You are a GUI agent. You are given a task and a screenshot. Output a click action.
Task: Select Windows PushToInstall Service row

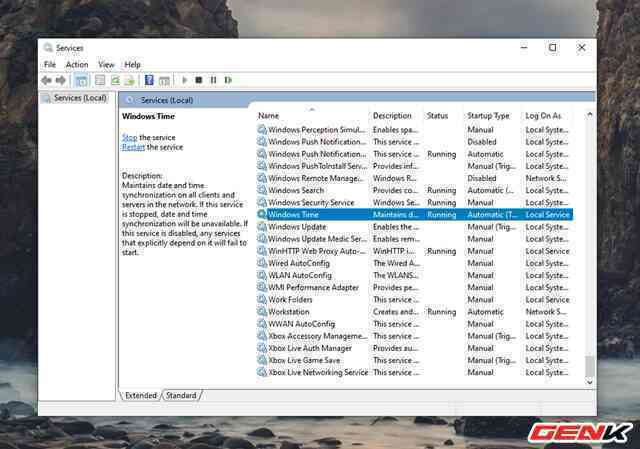(x=415, y=166)
